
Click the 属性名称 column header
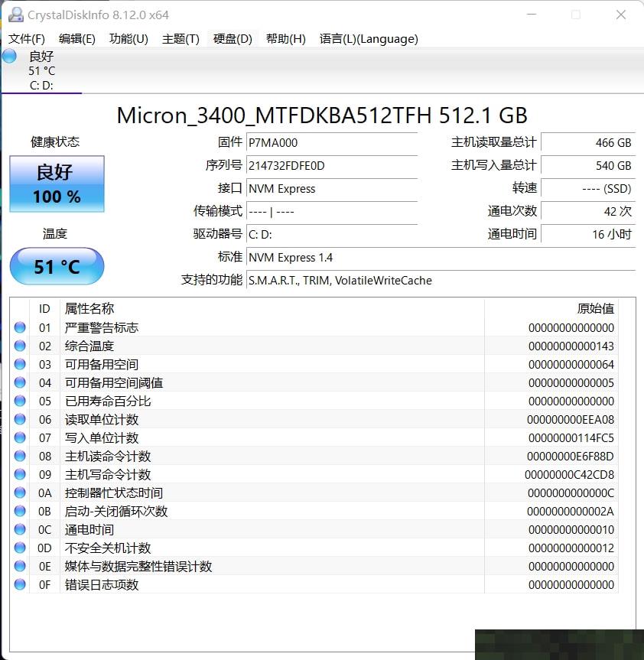pos(272,308)
